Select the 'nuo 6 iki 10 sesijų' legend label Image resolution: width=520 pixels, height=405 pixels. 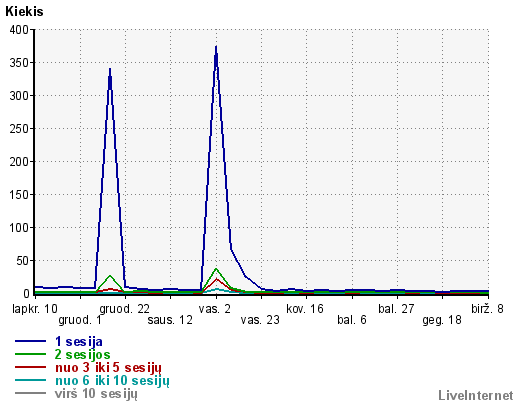click(x=112, y=381)
